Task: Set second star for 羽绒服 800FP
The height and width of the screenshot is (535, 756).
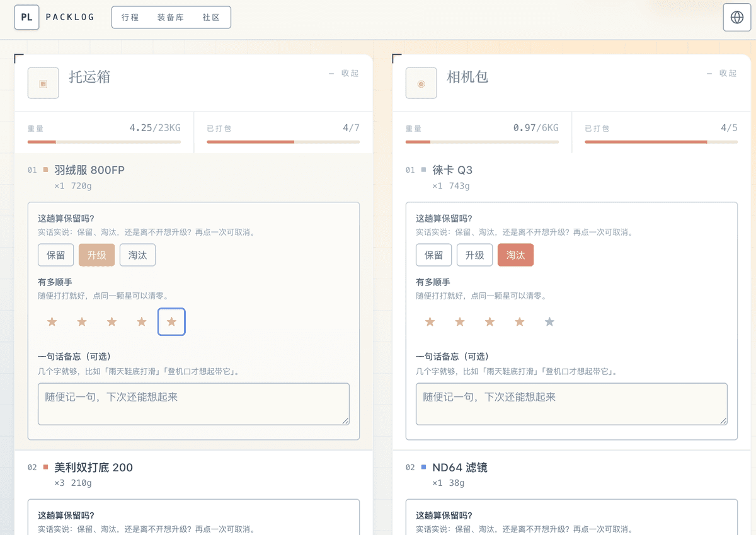Action: click(x=82, y=322)
